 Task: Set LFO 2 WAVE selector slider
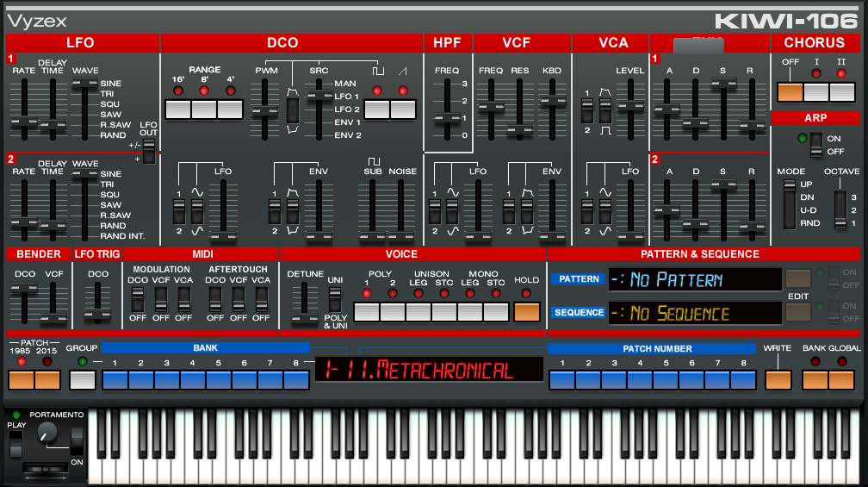click(84, 205)
